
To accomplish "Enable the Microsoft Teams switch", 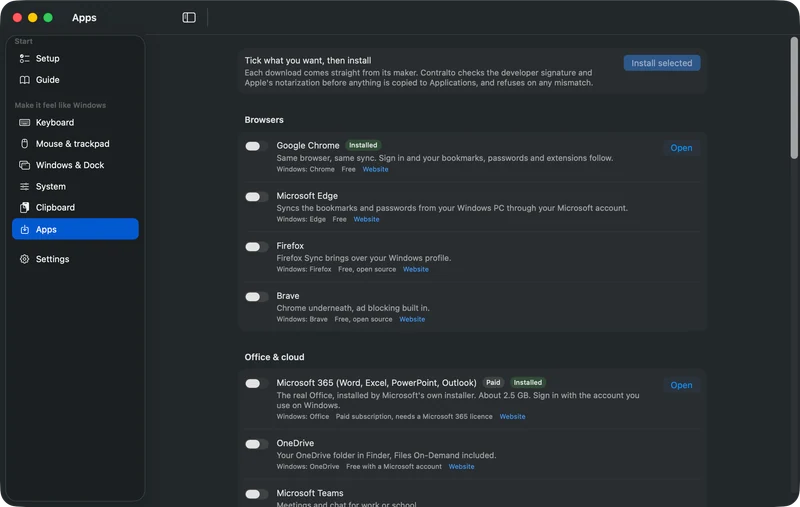I will coord(256,494).
